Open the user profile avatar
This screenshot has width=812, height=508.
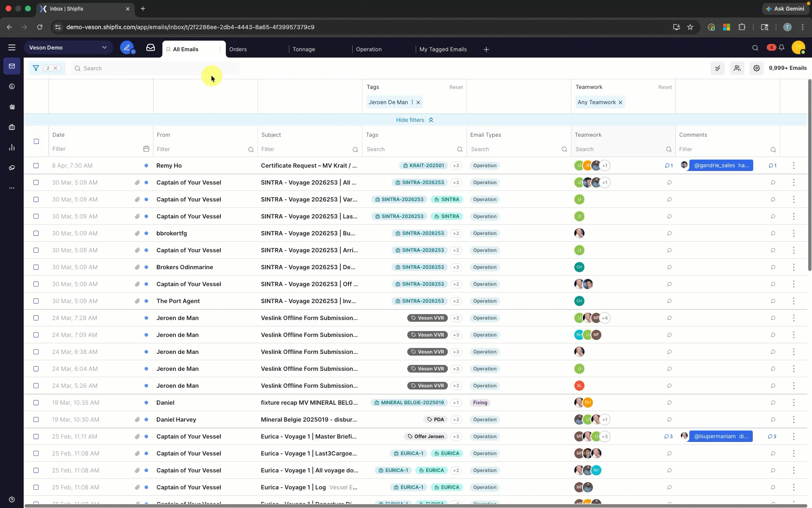[x=798, y=47]
